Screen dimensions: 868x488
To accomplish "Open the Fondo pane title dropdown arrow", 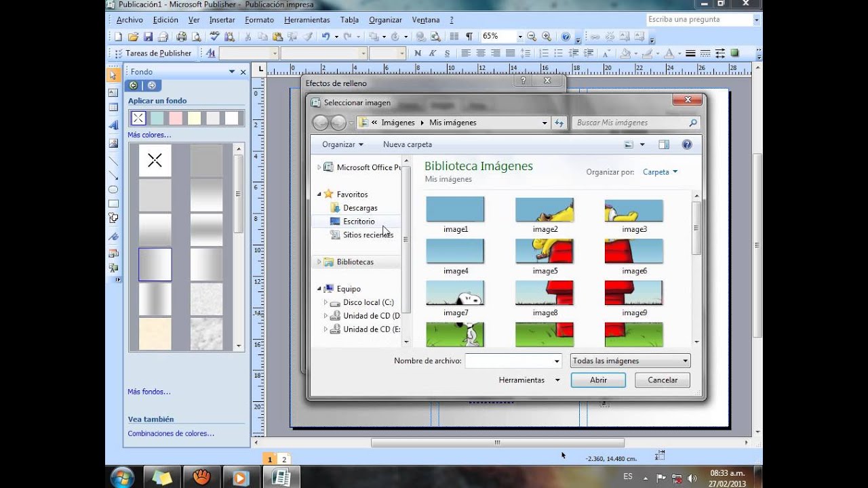I will pos(231,71).
